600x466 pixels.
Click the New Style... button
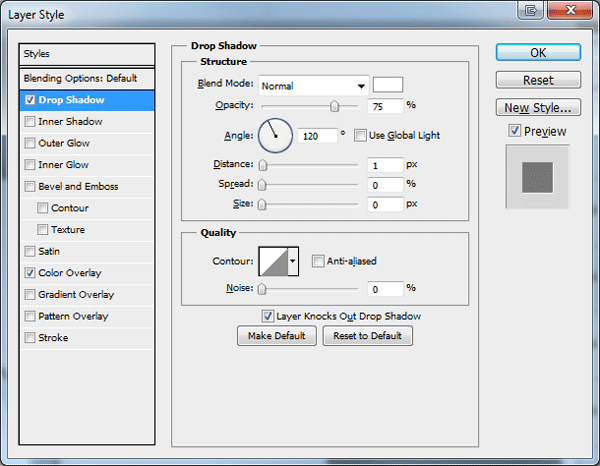coord(538,108)
